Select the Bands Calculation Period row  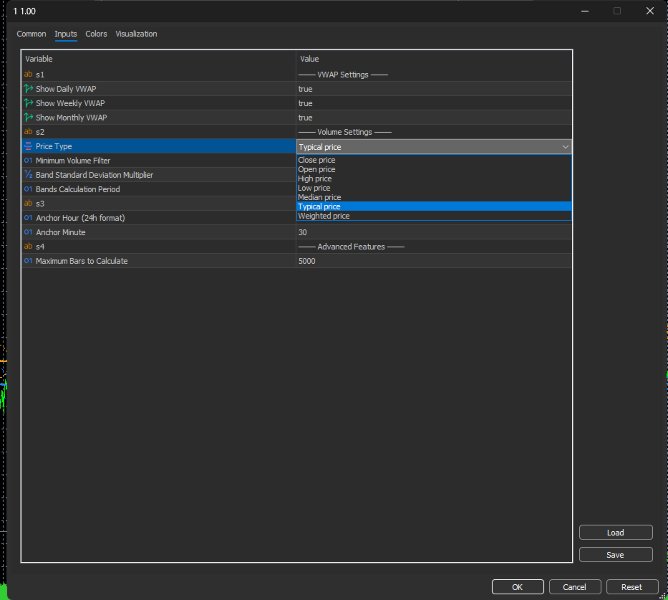click(x=158, y=189)
